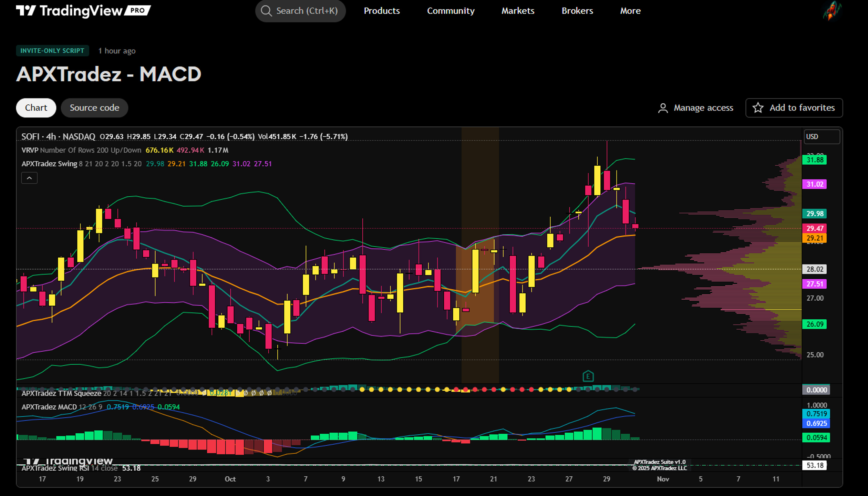Click the green 26.09 price scale label
Screen dimensions: 868x496
click(815, 324)
